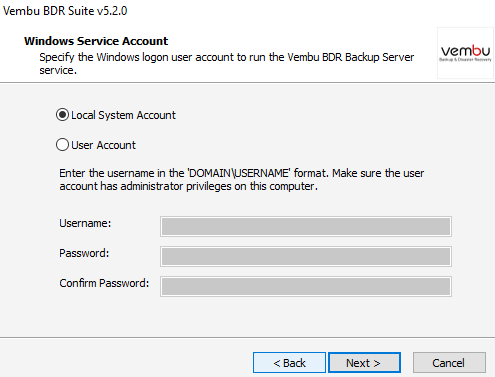Viewport: 495px width, 377px height.
Task: Click the 'Specify the Windows logon' description text
Action: tap(227, 63)
